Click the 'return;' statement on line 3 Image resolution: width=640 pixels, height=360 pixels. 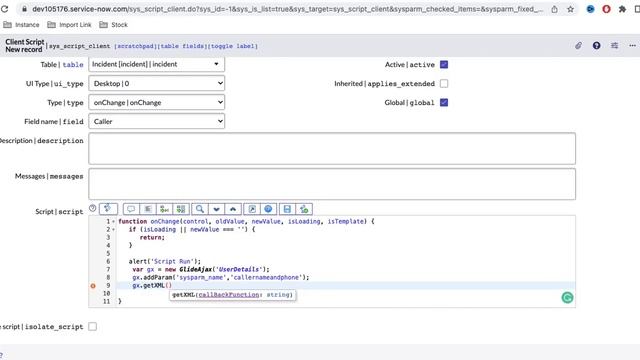pyautogui.click(x=152, y=238)
